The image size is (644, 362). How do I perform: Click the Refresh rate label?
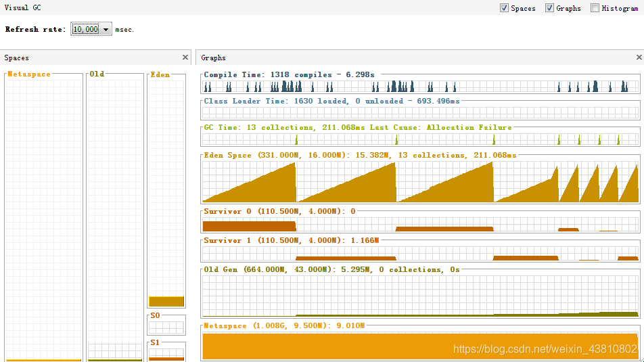[35, 29]
